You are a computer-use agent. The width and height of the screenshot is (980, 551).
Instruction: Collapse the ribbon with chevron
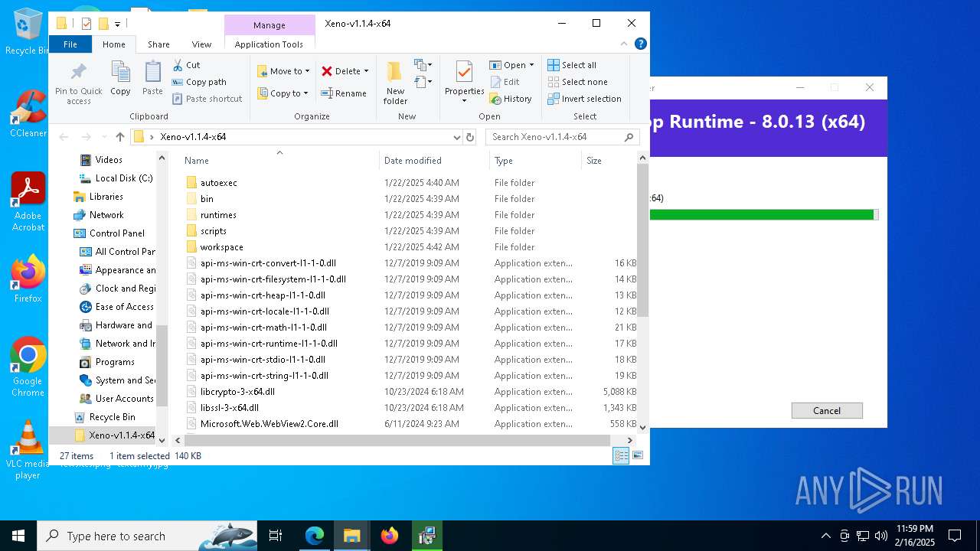(625, 44)
